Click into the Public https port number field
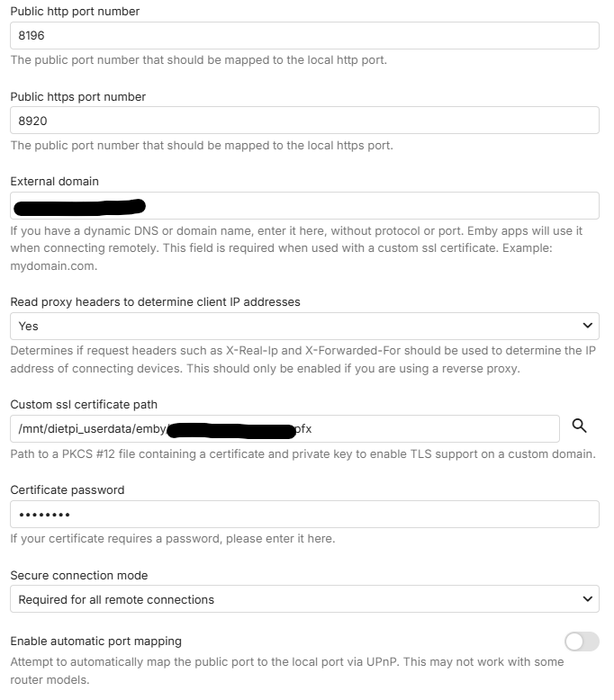This screenshot has height=700, width=614. point(304,121)
